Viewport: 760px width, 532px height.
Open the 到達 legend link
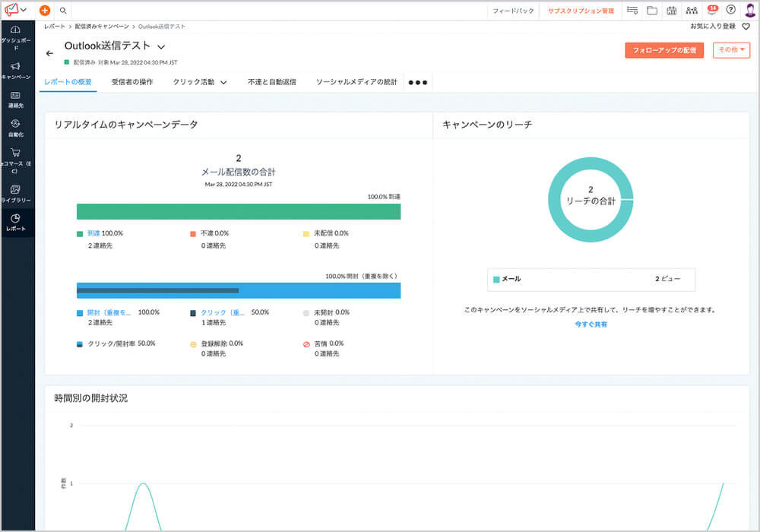coord(93,233)
